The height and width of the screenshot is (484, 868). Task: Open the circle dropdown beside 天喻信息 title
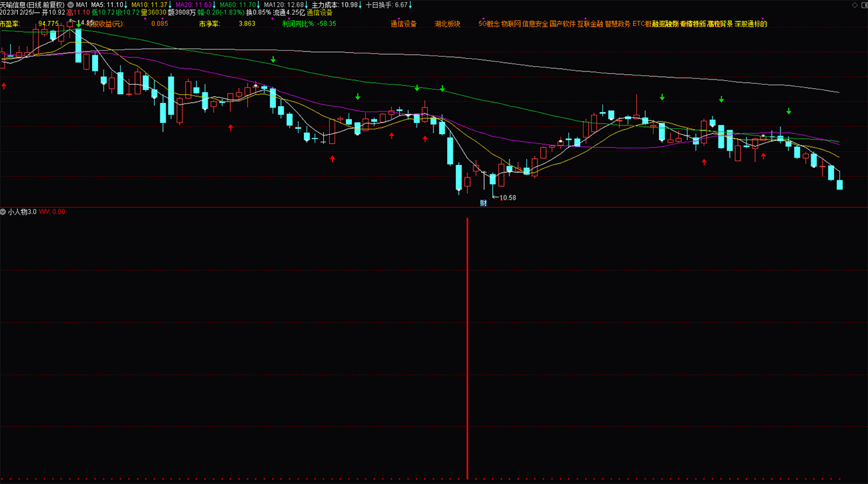click(71, 5)
